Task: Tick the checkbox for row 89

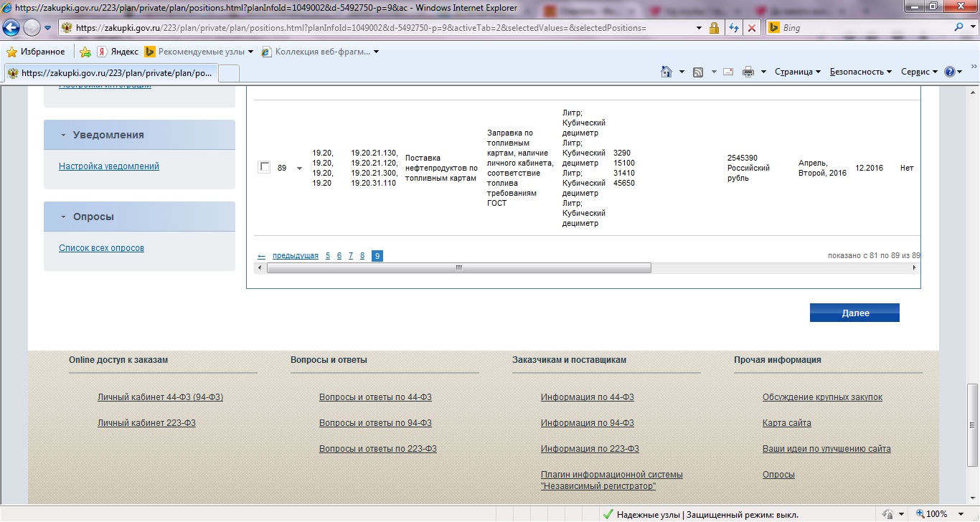Action: 264,167
